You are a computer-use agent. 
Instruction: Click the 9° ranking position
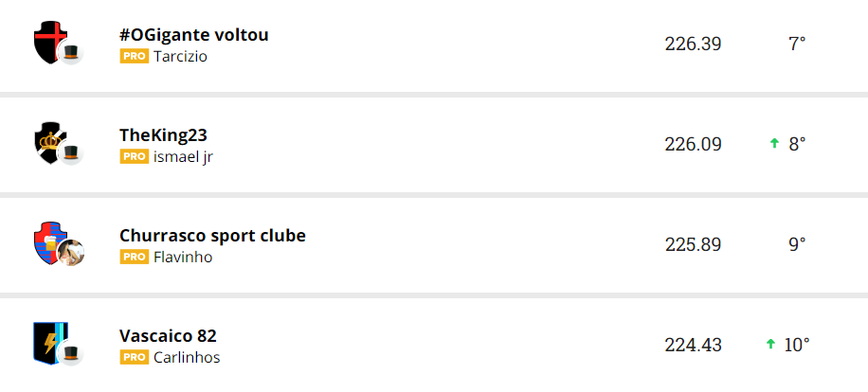(x=797, y=244)
